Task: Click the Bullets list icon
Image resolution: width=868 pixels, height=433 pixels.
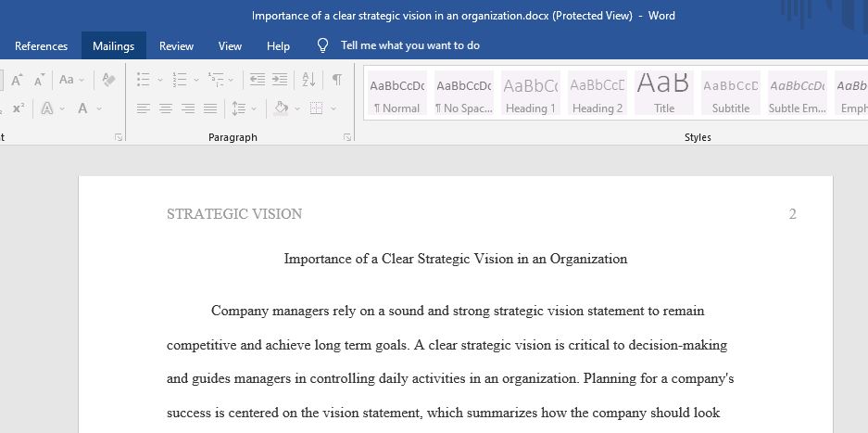Action: click(143, 80)
